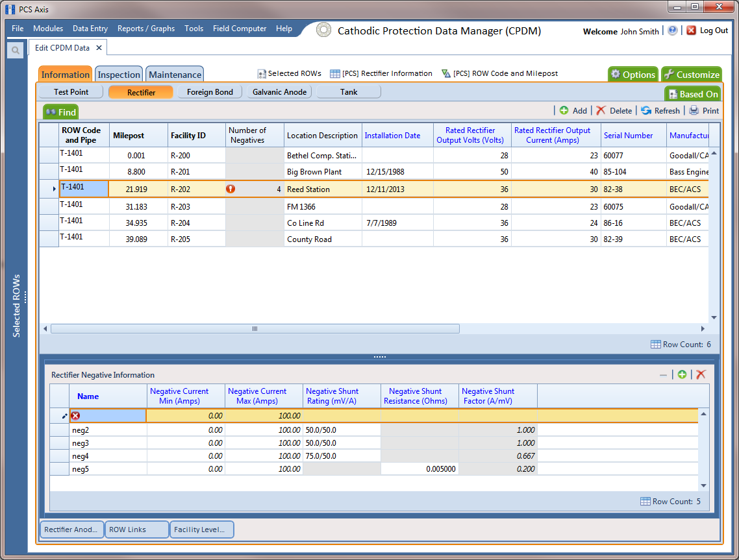
Task: Click the red error icon in Name cell
Action: (75, 415)
